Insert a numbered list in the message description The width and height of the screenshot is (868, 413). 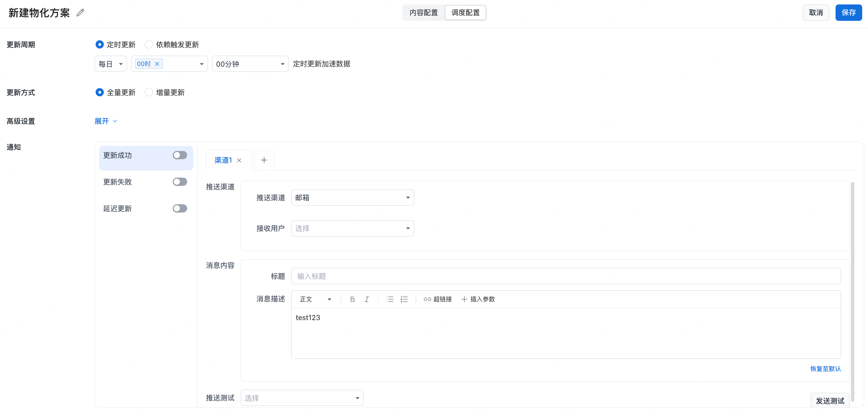pos(404,299)
